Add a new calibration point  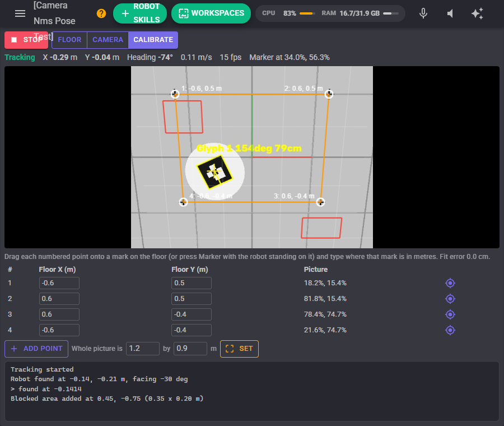point(36,349)
